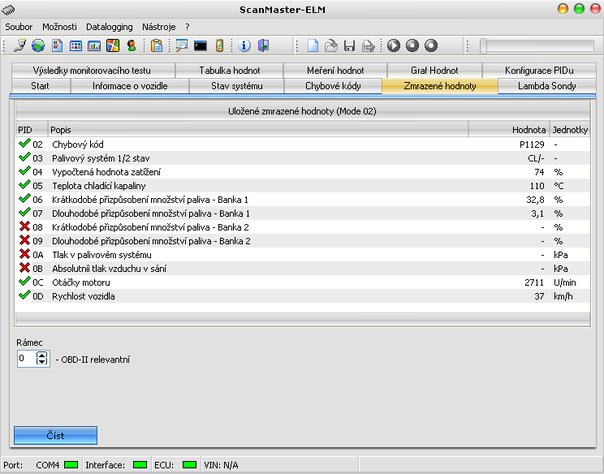Viewport: 604px width, 474px height.
Task: Increase the Rámec frame value
Action: coord(41,354)
